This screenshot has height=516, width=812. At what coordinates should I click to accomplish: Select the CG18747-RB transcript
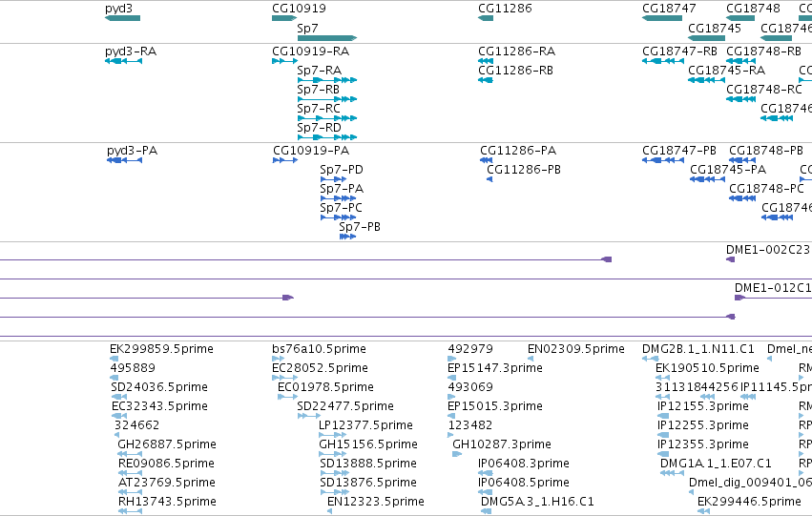[x=663, y=61]
